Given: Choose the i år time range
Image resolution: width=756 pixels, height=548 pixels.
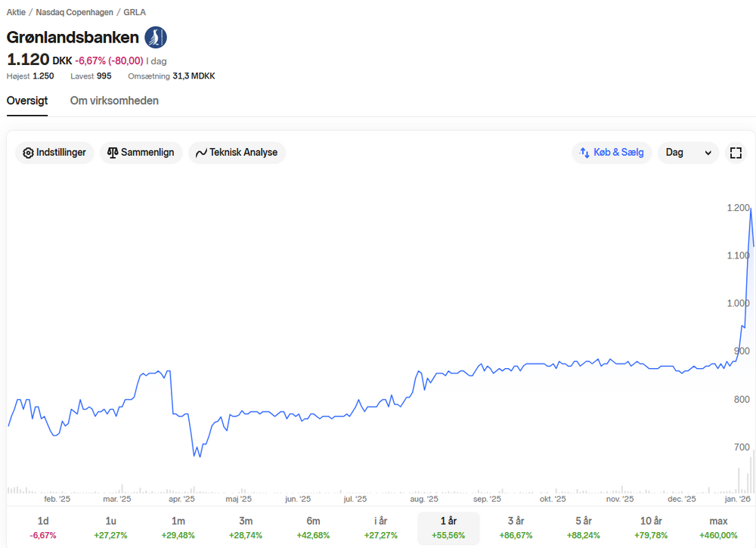Looking at the screenshot, I should click(380, 528).
